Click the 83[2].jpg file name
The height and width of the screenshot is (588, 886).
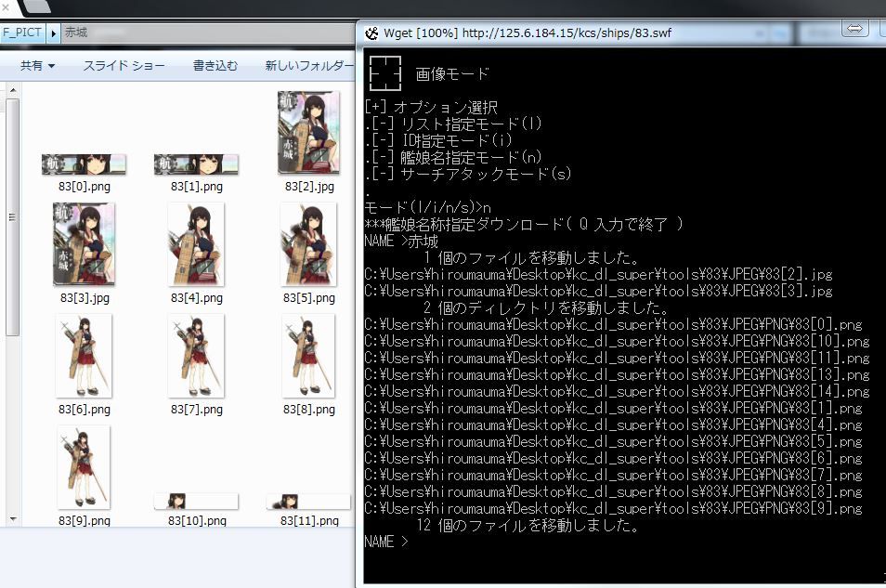pyautogui.click(x=309, y=186)
